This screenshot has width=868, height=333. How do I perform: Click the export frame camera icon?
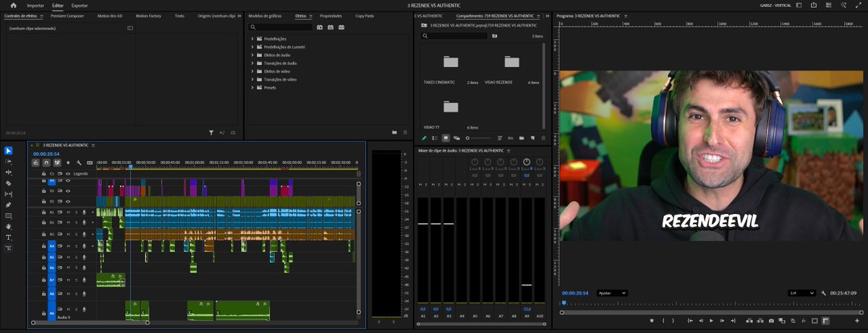tap(771, 320)
